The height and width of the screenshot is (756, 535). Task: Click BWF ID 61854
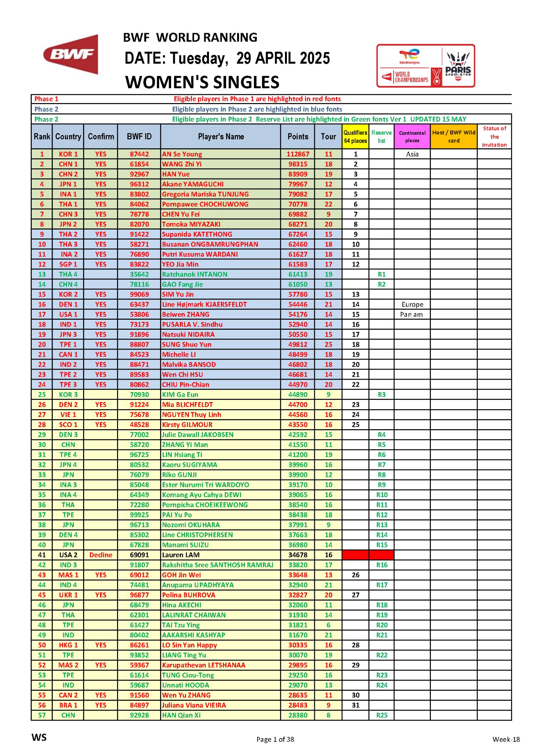click(x=139, y=164)
